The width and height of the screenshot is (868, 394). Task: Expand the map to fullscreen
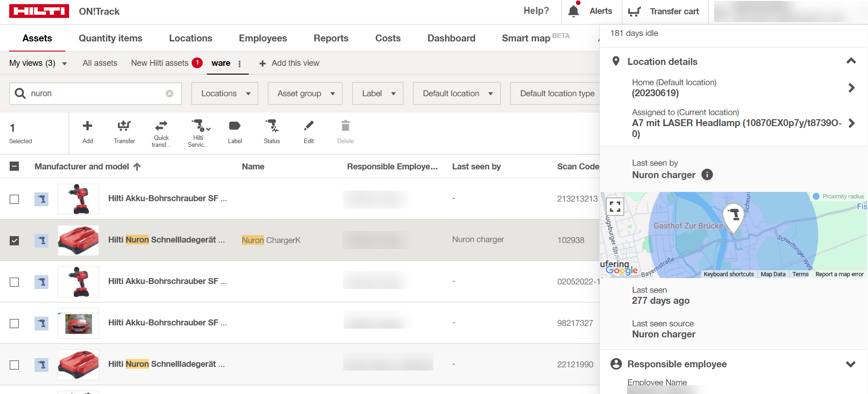(615, 207)
